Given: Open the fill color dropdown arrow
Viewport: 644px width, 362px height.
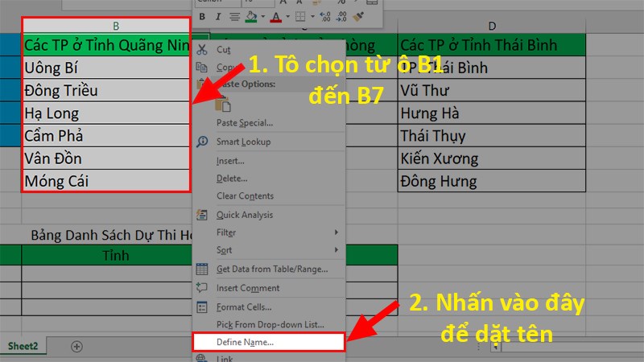Looking at the screenshot, I should pyautogui.click(x=263, y=17).
